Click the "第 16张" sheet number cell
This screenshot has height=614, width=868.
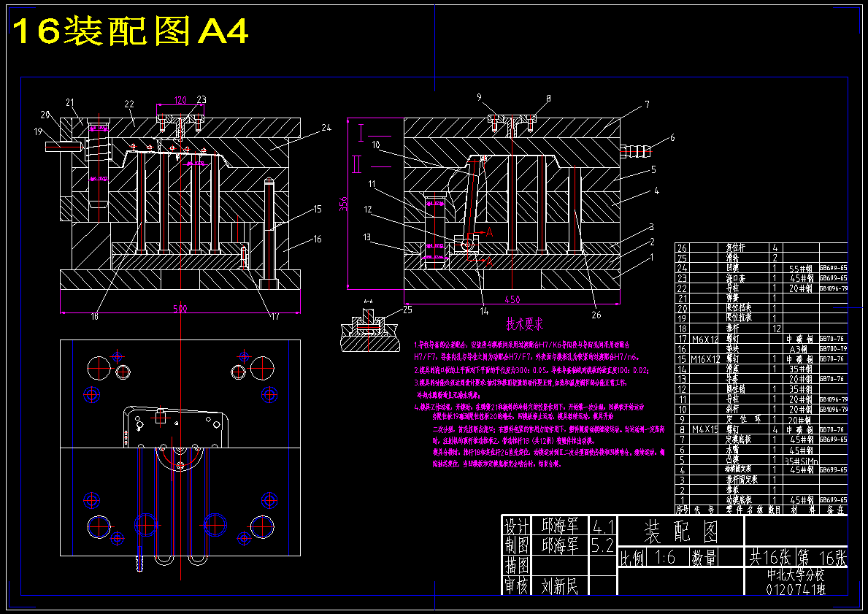click(823, 556)
